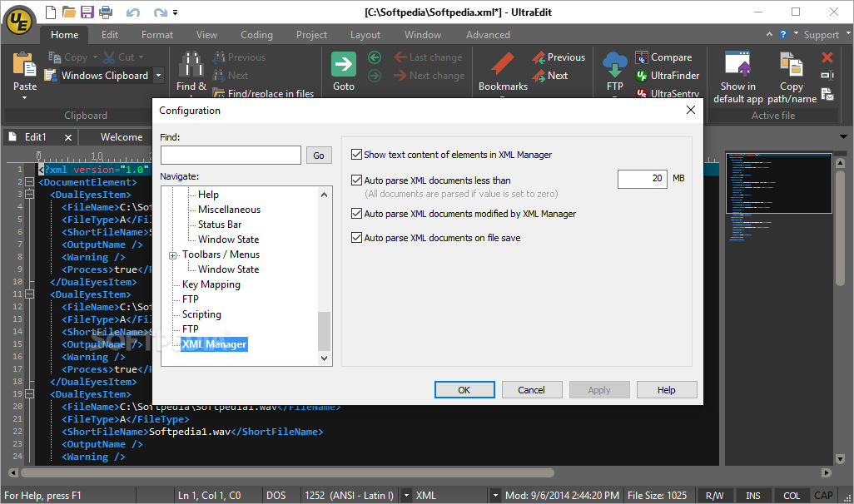
Task: Jump to Next bookmark
Action: [x=550, y=76]
